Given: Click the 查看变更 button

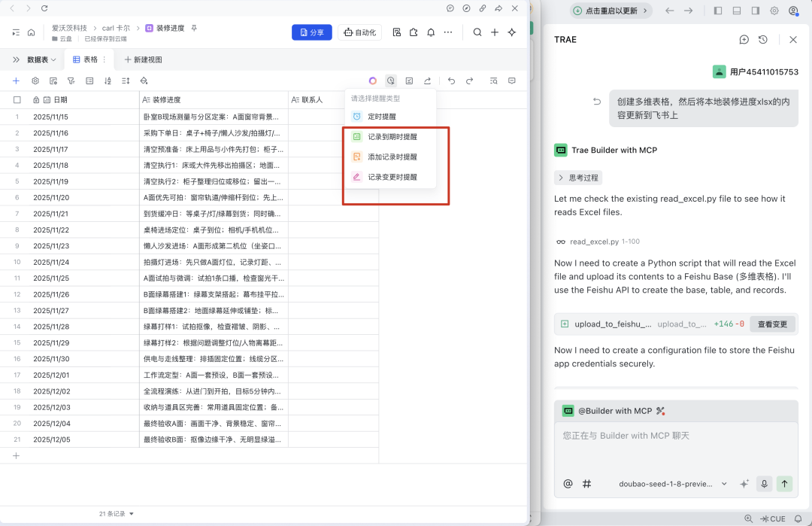Looking at the screenshot, I should [772, 324].
